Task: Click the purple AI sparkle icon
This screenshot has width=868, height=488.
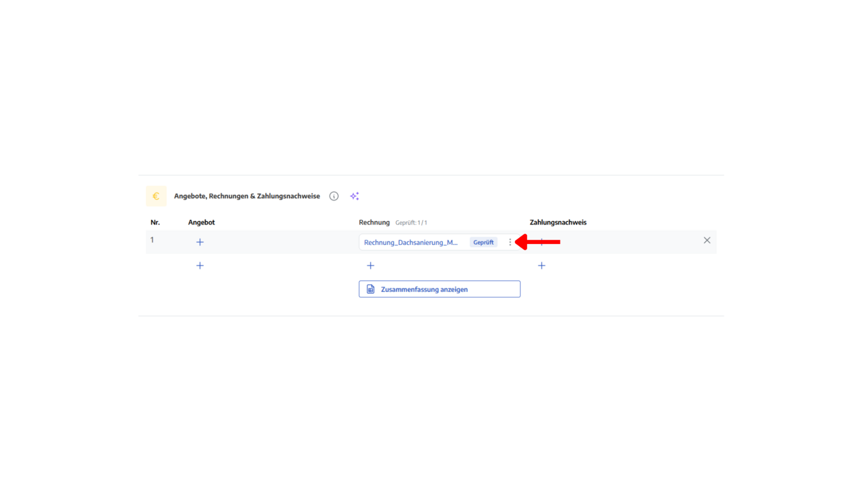Action: coord(354,196)
